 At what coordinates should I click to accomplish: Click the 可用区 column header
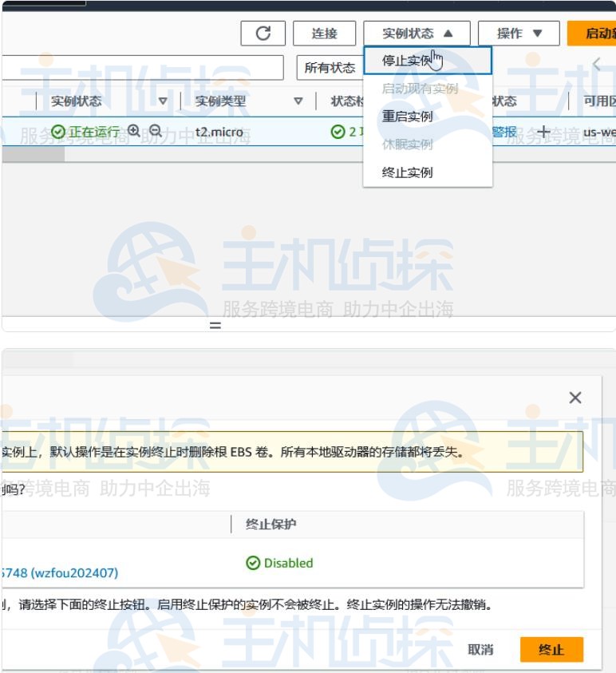[x=600, y=101]
